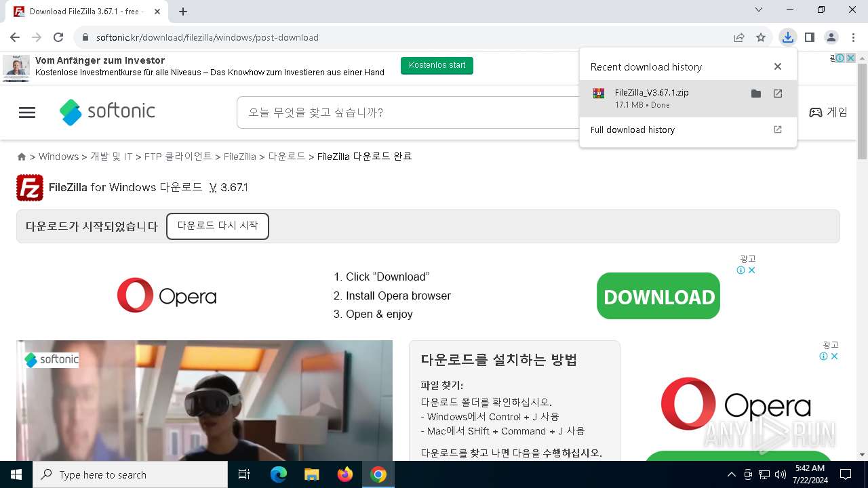
Task: Click the taskbar search box
Action: (130, 474)
